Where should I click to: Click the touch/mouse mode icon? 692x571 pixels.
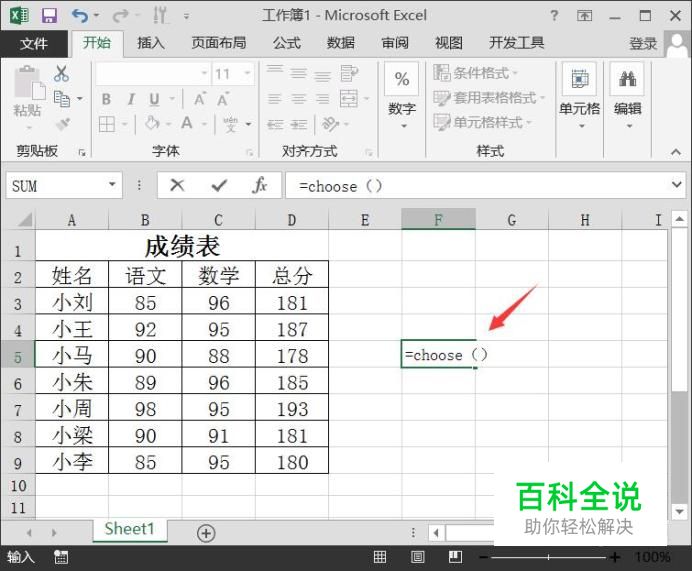click(160, 16)
